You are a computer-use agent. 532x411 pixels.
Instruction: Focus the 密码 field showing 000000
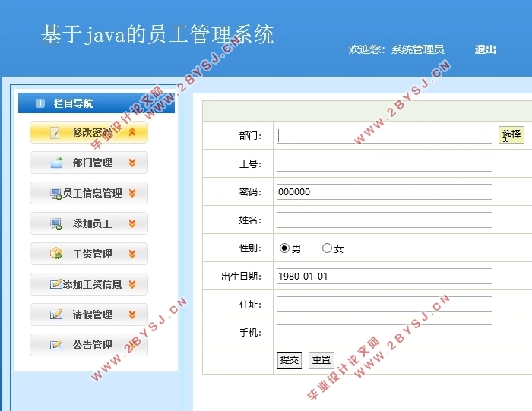pos(385,192)
